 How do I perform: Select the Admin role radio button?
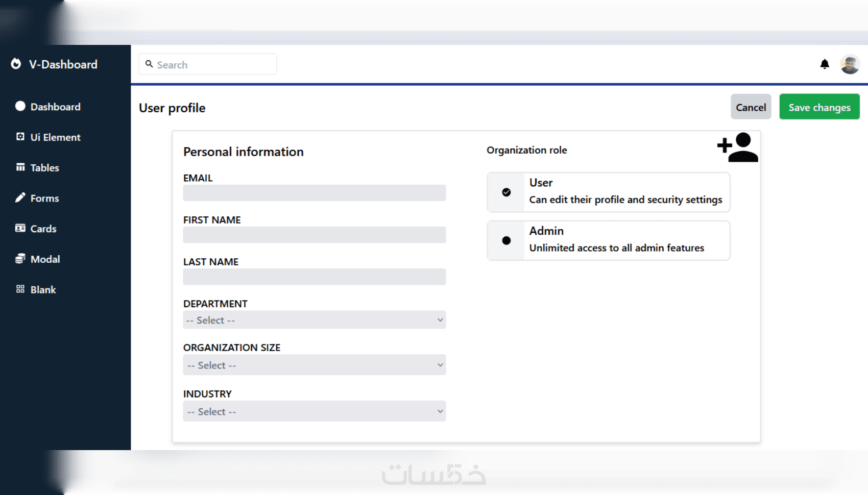pos(506,240)
